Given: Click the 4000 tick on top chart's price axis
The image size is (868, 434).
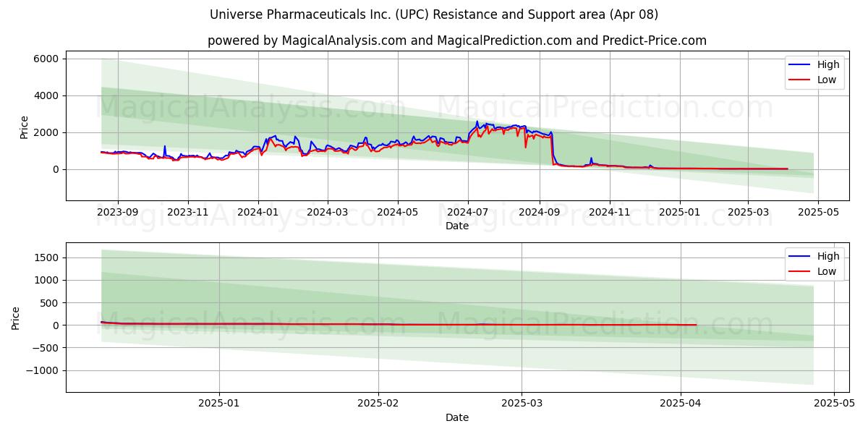Looking at the screenshot, I should (47, 95).
